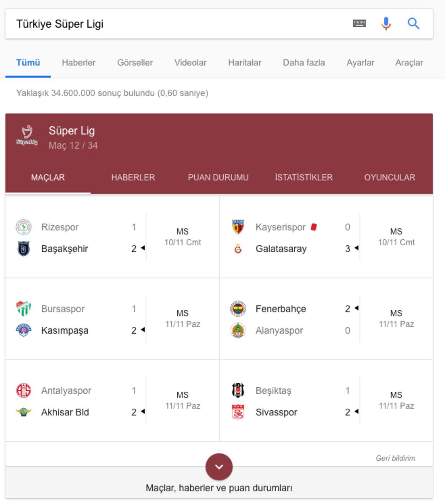Open the Daha fazla menu

(304, 63)
